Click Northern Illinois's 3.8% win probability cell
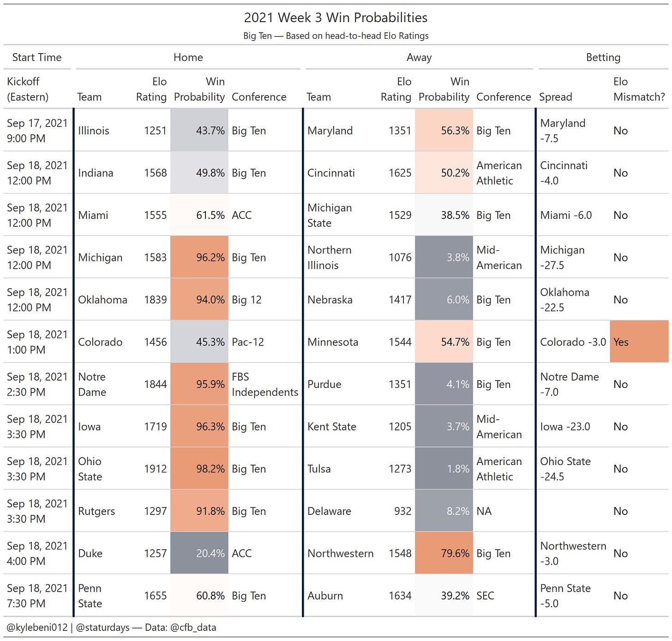672x641 pixels. tap(444, 257)
